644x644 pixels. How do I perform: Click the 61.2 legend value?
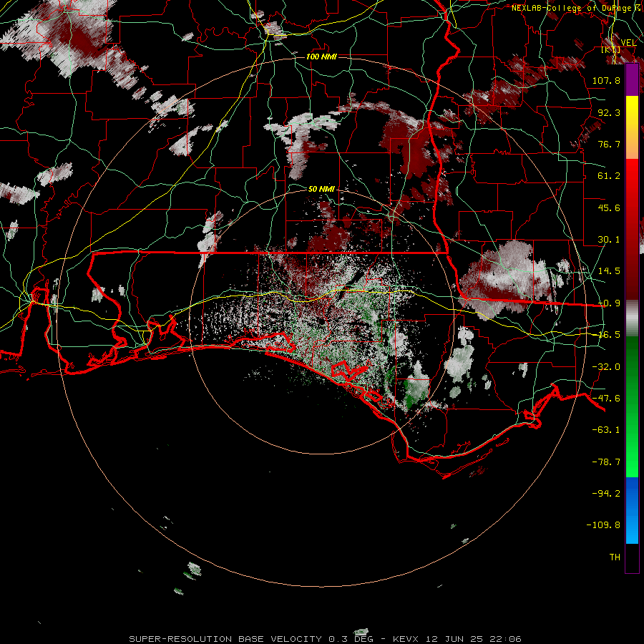(x=609, y=176)
